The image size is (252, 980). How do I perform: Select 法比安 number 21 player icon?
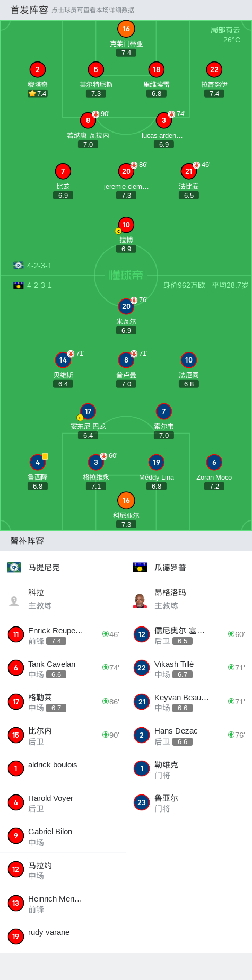tap(188, 171)
